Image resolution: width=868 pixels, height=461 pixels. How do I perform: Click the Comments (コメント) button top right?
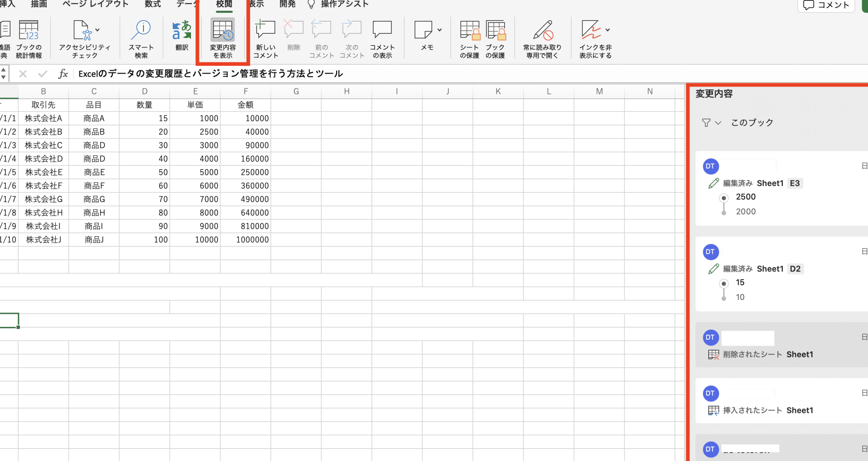coord(826,5)
